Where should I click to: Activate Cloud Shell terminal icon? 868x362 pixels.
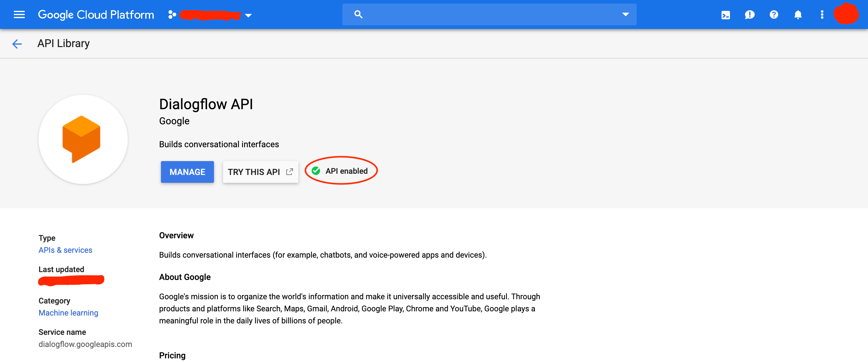click(x=725, y=15)
